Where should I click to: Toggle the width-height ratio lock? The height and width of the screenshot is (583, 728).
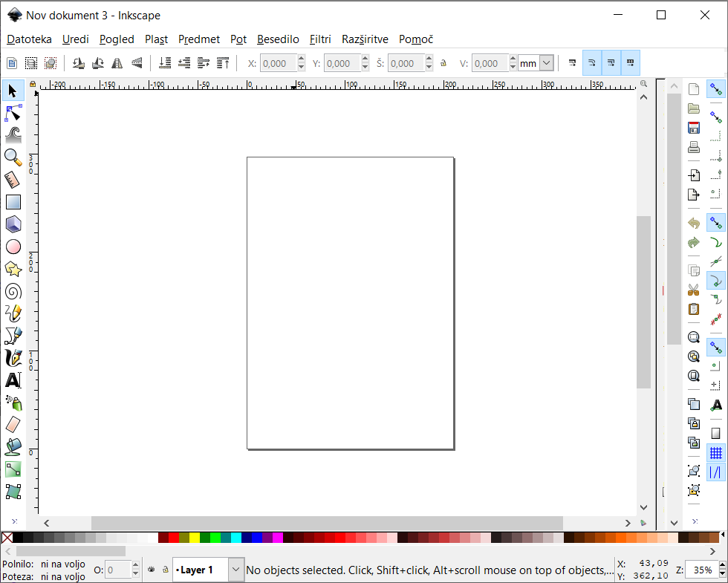pyautogui.click(x=443, y=64)
